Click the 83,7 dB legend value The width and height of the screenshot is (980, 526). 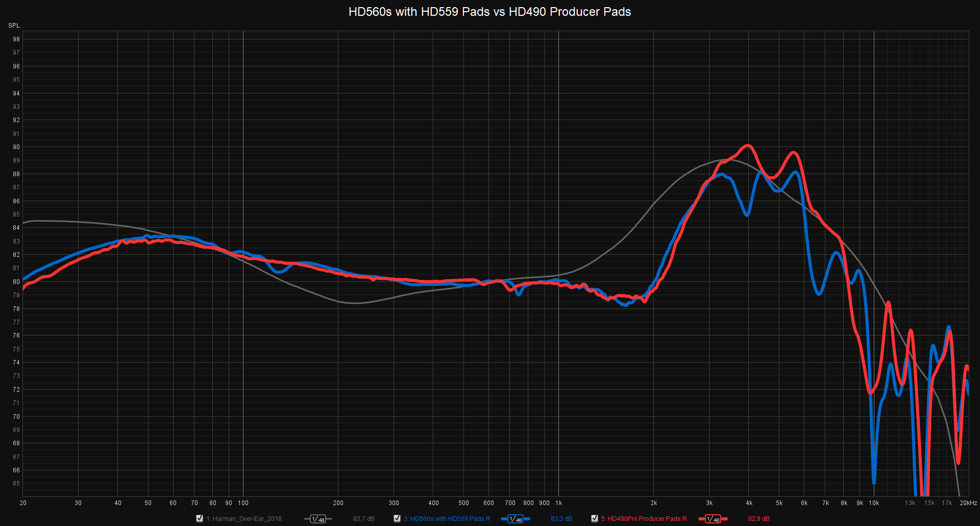pyautogui.click(x=364, y=519)
